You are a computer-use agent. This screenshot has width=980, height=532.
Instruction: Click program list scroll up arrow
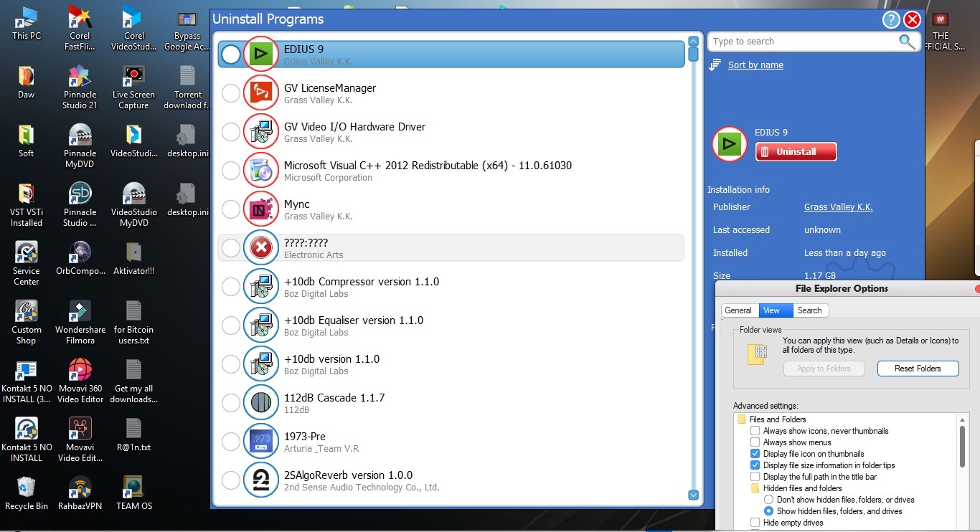[693, 42]
